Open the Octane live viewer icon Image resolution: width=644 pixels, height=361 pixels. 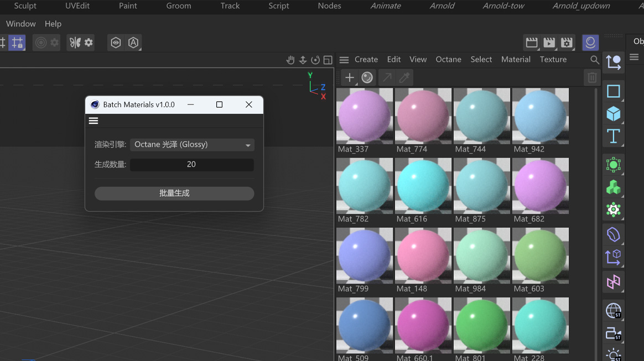590,42
